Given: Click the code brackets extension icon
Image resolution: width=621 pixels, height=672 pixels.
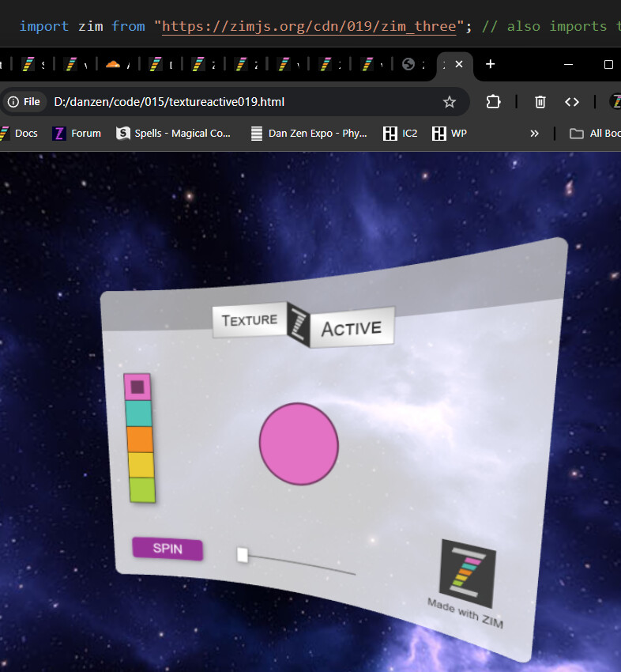Looking at the screenshot, I should pos(572,102).
